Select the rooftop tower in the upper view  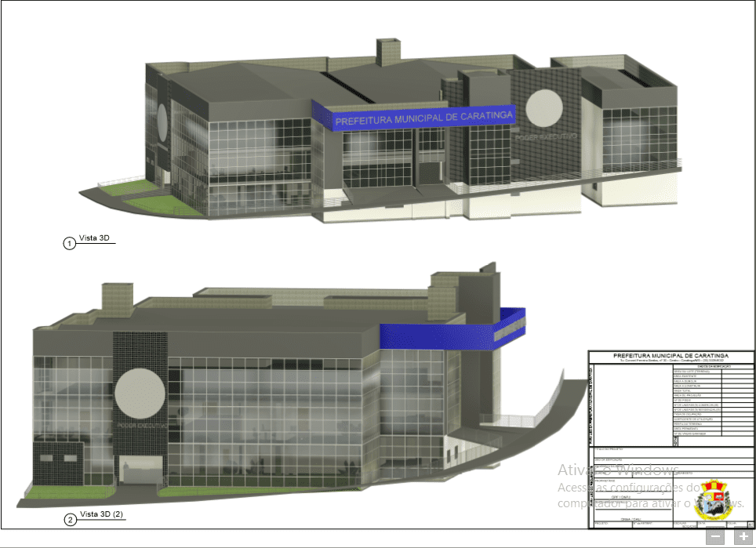pos(388,53)
